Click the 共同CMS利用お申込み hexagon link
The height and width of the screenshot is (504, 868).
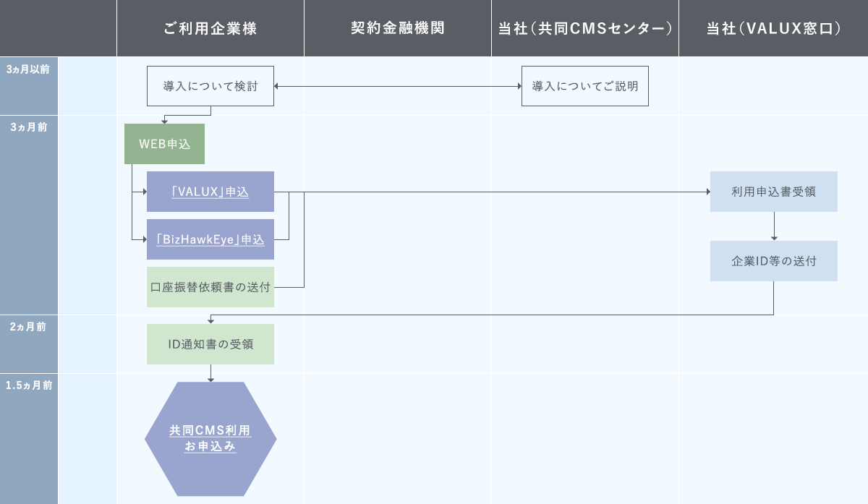210,439
